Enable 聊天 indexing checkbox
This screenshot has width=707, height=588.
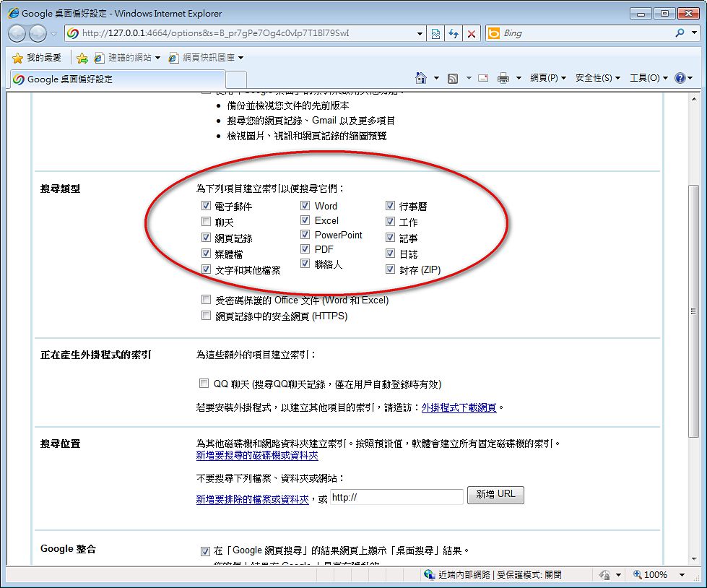(206, 221)
